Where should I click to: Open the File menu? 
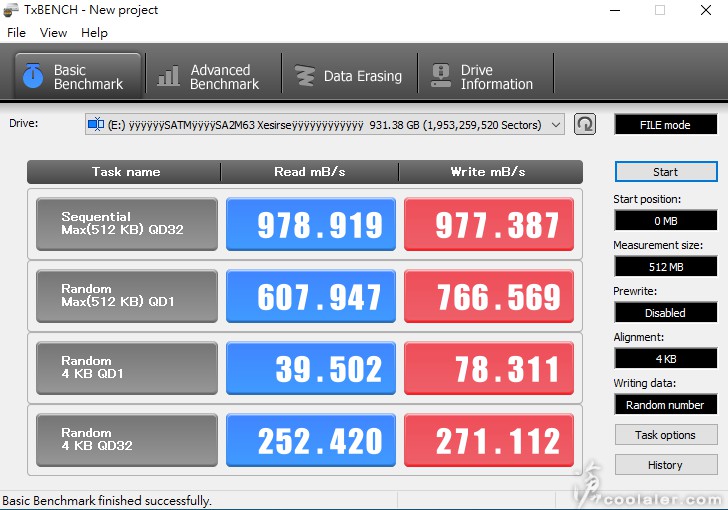pyautogui.click(x=16, y=33)
